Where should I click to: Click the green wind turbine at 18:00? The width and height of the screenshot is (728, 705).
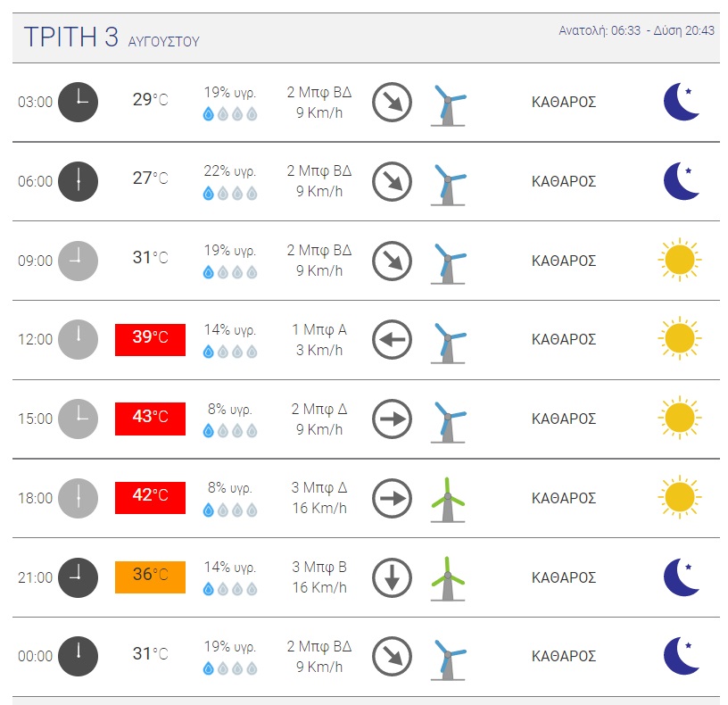coord(448,500)
